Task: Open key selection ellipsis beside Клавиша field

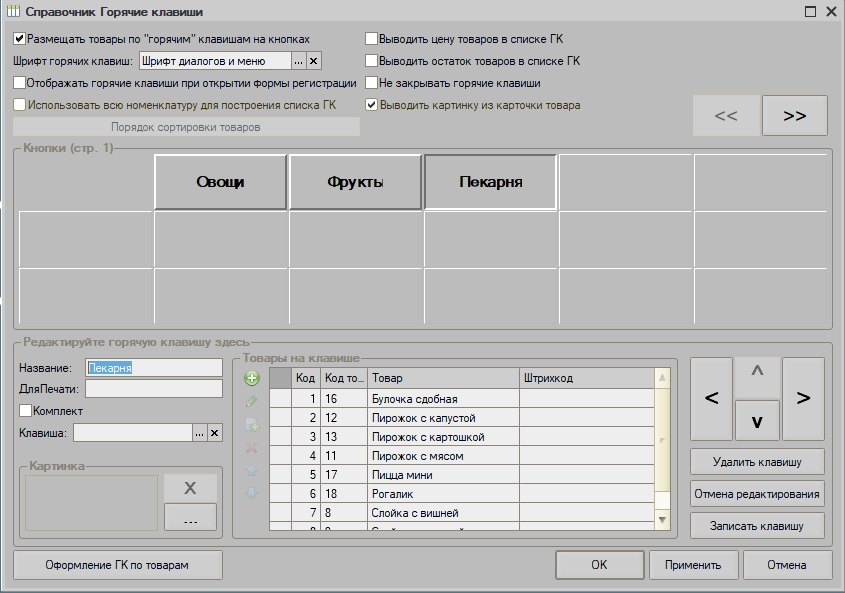Action: (x=199, y=433)
